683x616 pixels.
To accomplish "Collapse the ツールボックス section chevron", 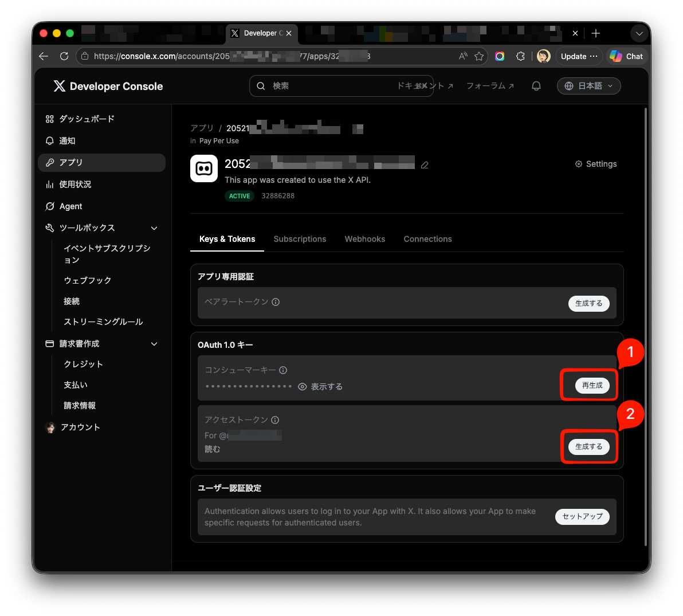I will [x=154, y=228].
